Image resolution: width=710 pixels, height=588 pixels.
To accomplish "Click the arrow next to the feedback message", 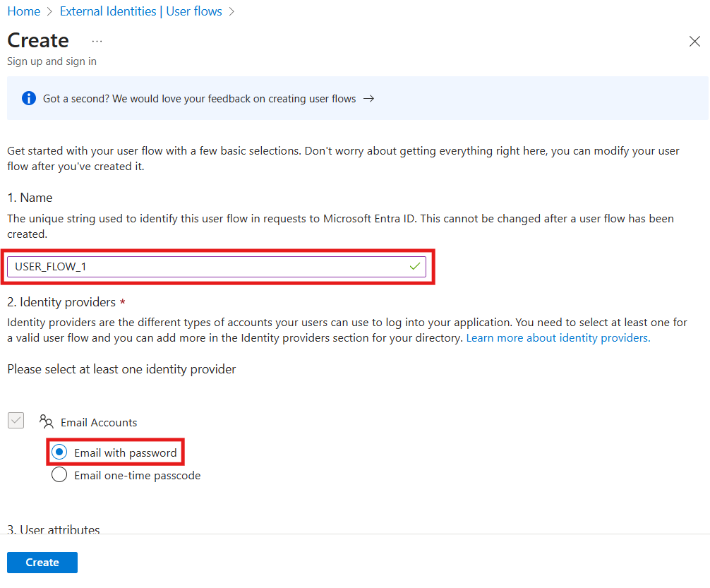I will [x=368, y=98].
